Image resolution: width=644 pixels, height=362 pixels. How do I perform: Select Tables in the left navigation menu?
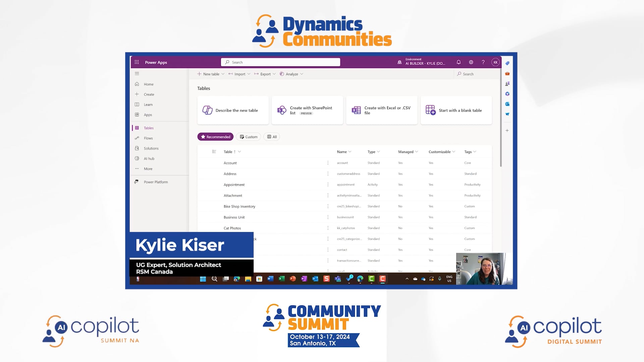[148, 128]
